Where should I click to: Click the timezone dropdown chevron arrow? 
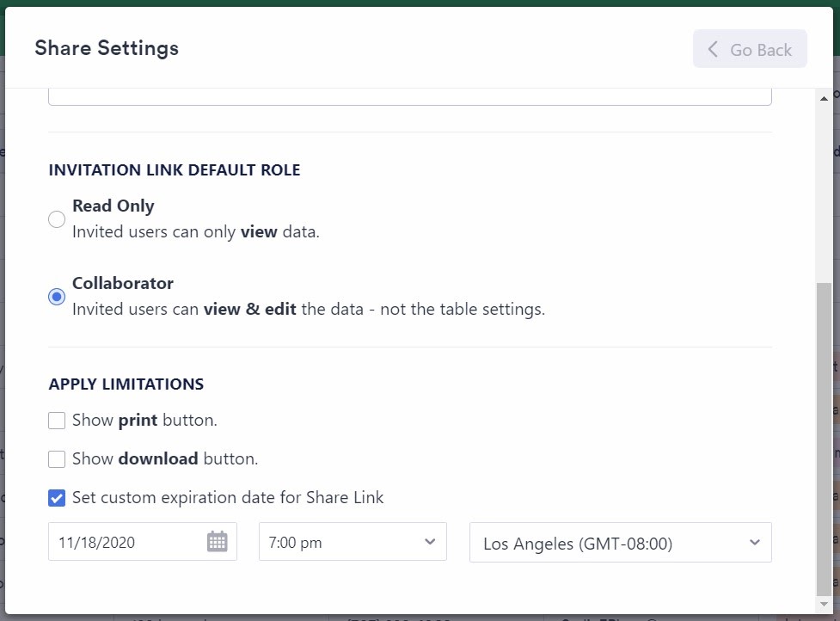pos(755,543)
